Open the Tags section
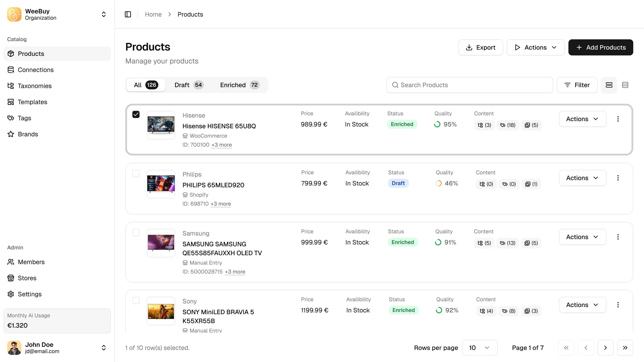The width and height of the screenshot is (644, 362). tap(25, 118)
